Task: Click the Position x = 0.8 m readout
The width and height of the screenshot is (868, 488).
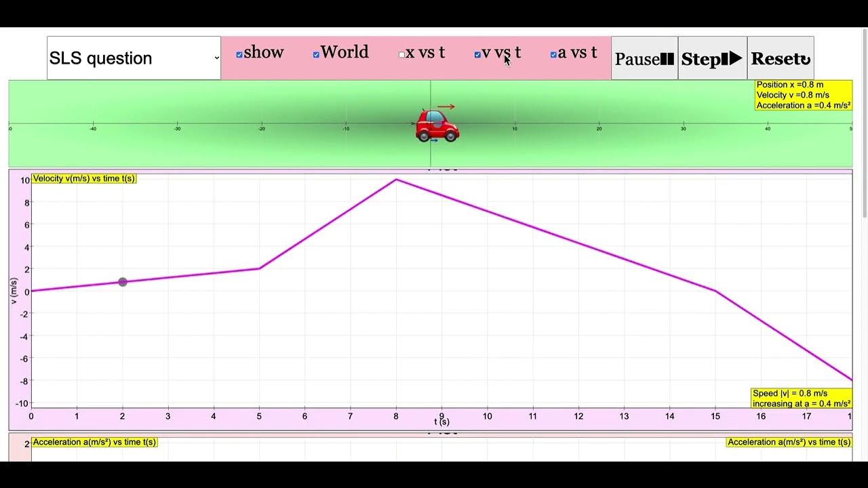Action: [789, 85]
